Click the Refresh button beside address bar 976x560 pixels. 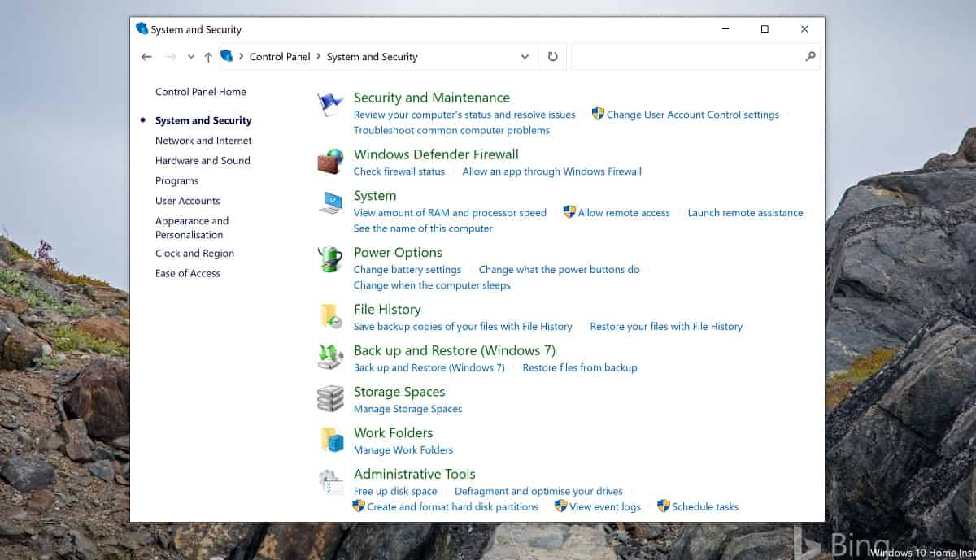pos(553,57)
